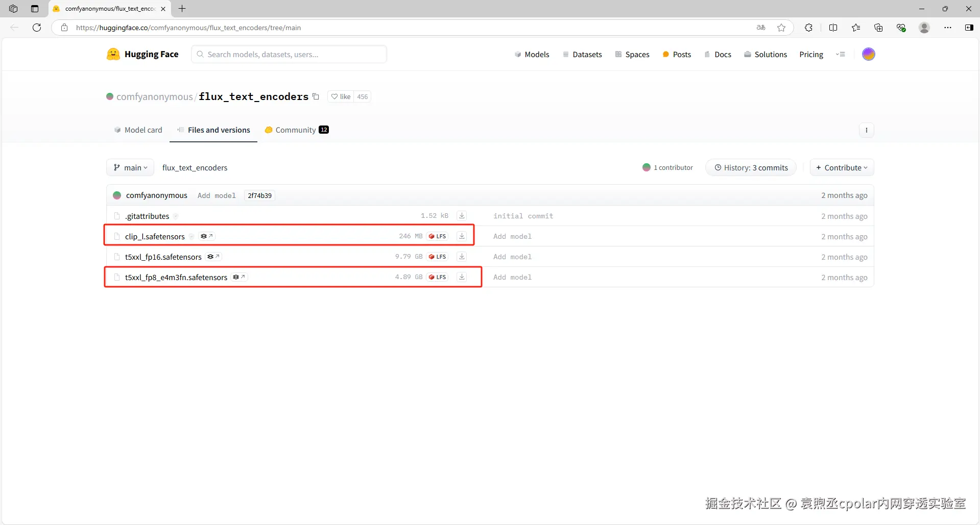Image resolution: width=980 pixels, height=525 pixels.
Task: Open the flux_text_encoders breadcrumb path
Action: (x=195, y=168)
